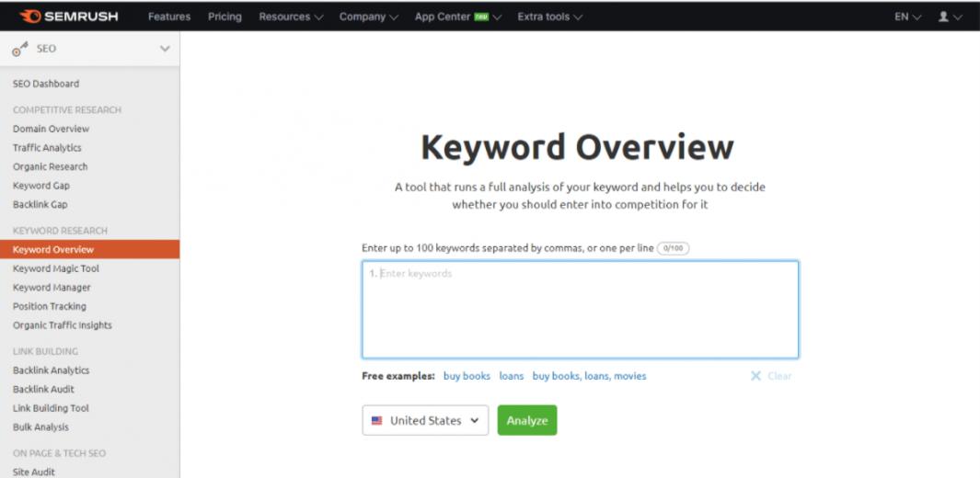
Task: Open the EN language dropdown
Action: pos(907,17)
